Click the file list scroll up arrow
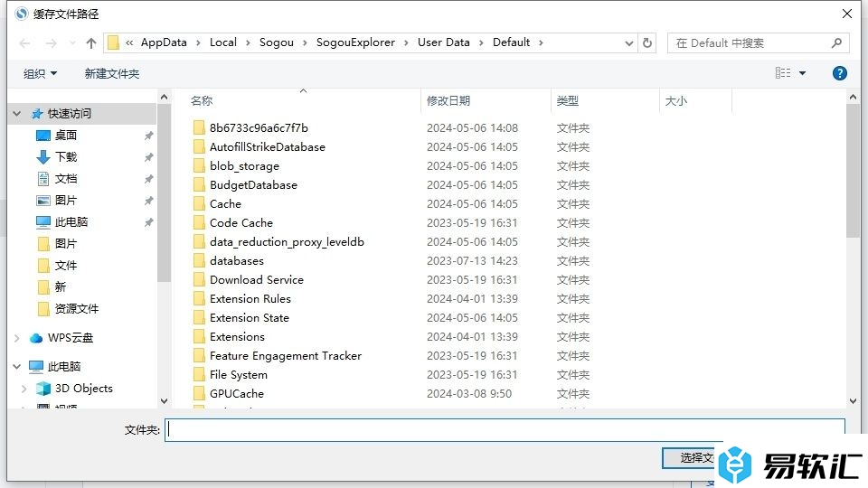 click(853, 97)
